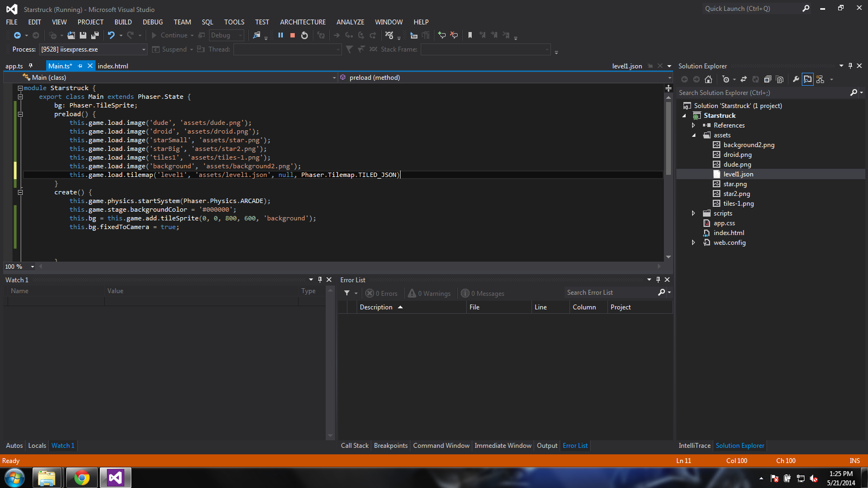The width and height of the screenshot is (868, 488).
Task: Collapse the preload() method outline
Action: click(20, 114)
